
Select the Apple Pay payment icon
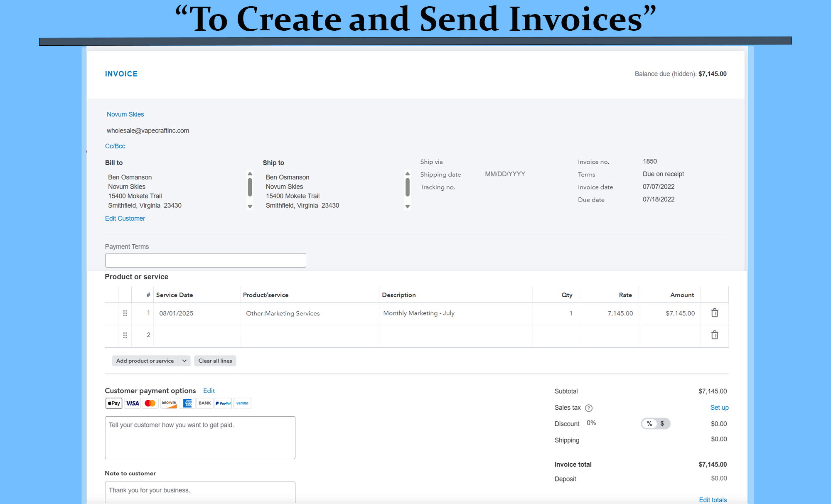click(113, 403)
